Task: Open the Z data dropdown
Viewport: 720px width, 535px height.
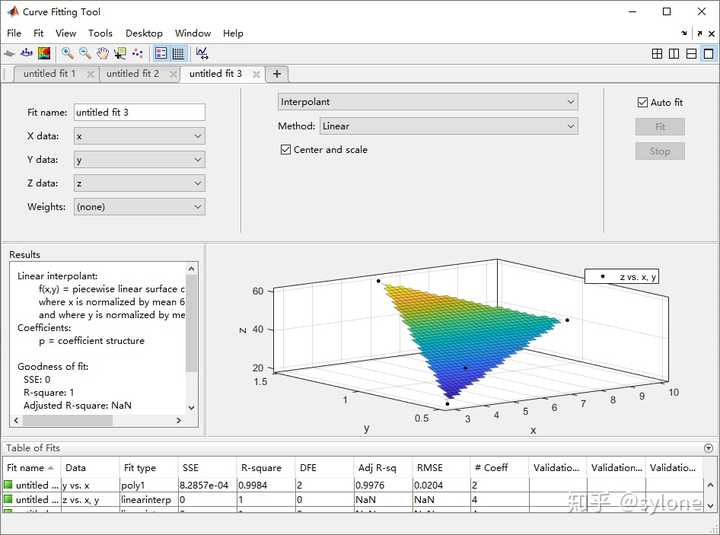Action: point(140,183)
